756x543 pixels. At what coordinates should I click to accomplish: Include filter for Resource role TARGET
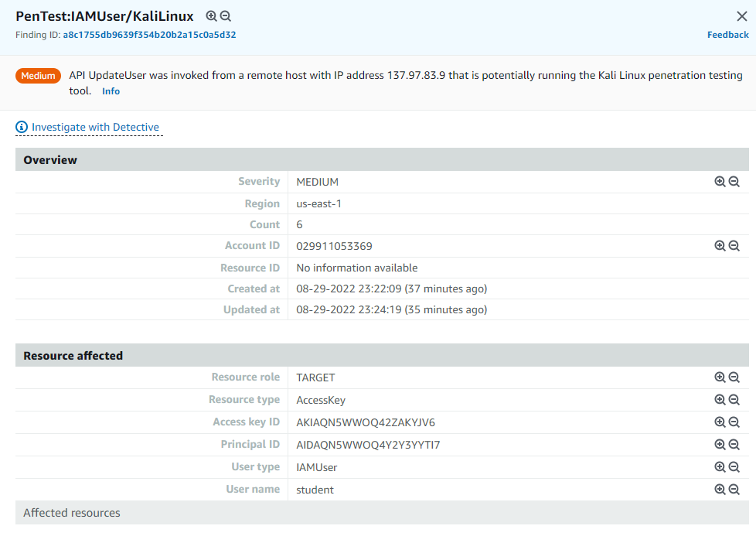click(720, 377)
